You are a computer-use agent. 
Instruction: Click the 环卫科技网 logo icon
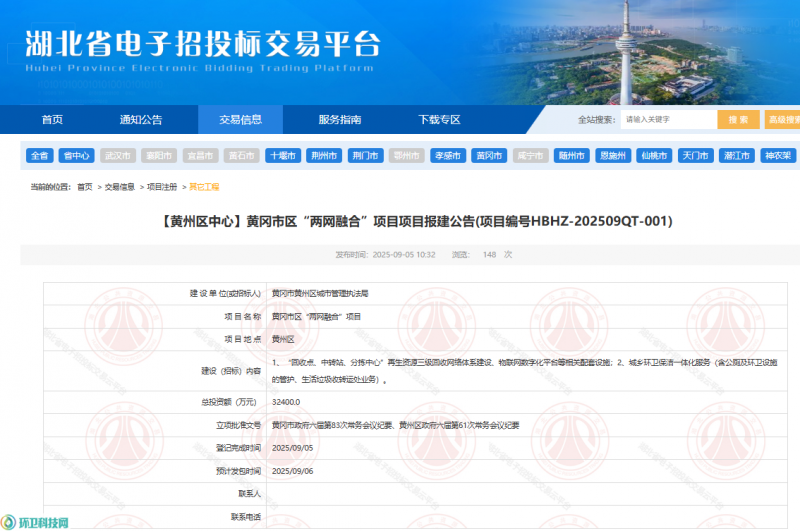[x=9, y=522]
